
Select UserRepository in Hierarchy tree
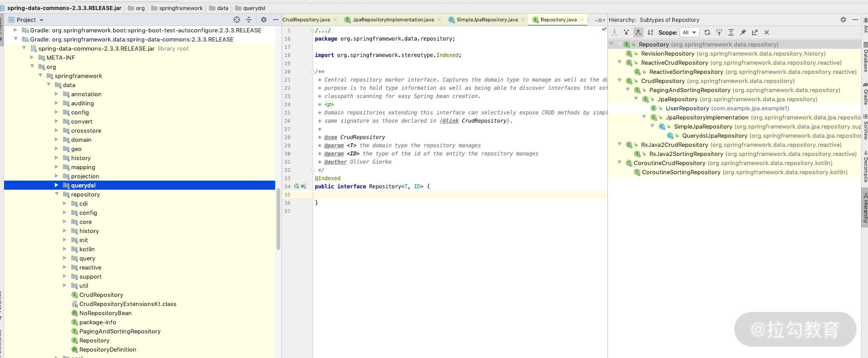pos(687,108)
